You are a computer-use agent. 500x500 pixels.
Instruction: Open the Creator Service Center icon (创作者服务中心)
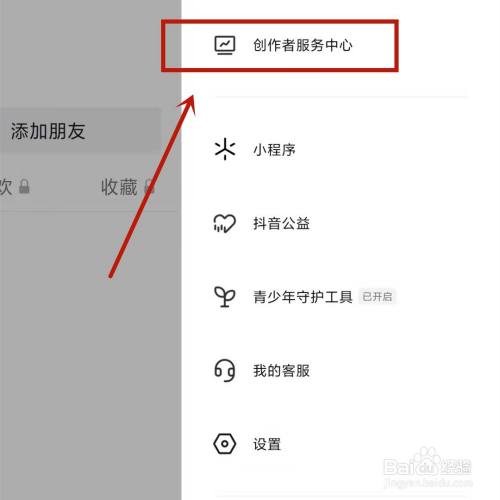(x=225, y=45)
